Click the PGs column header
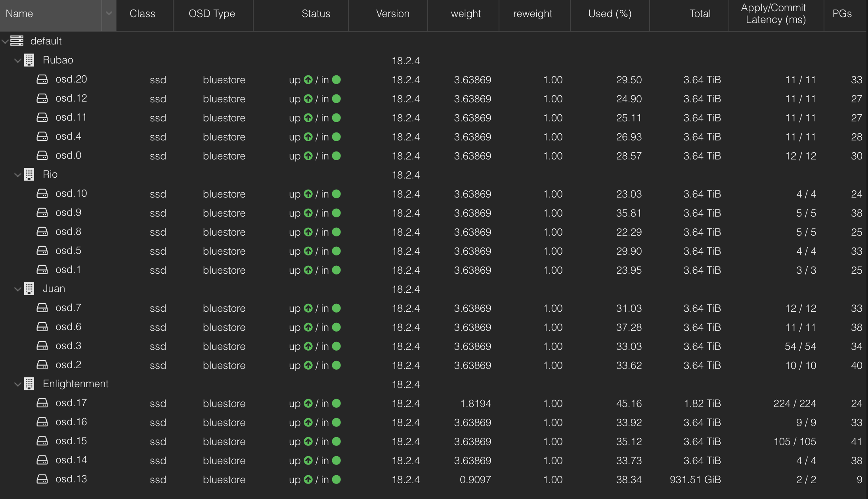 (x=842, y=13)
